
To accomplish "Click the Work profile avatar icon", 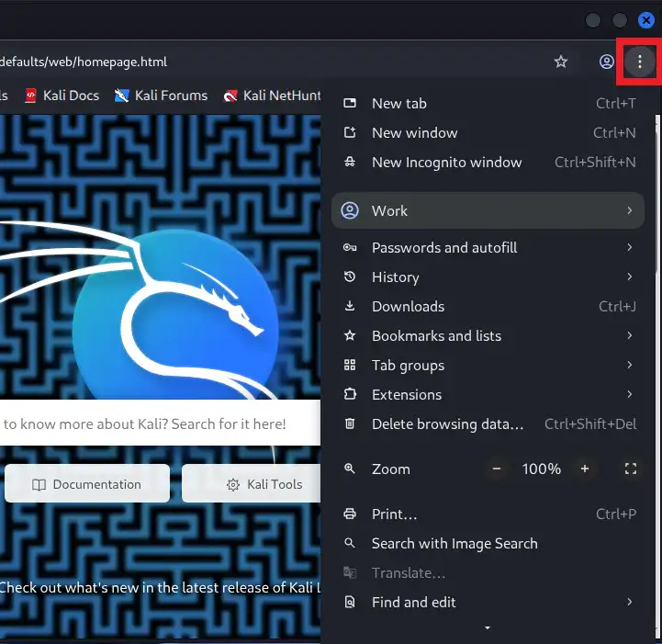I will pyautogui.click(x=350, y=210).
